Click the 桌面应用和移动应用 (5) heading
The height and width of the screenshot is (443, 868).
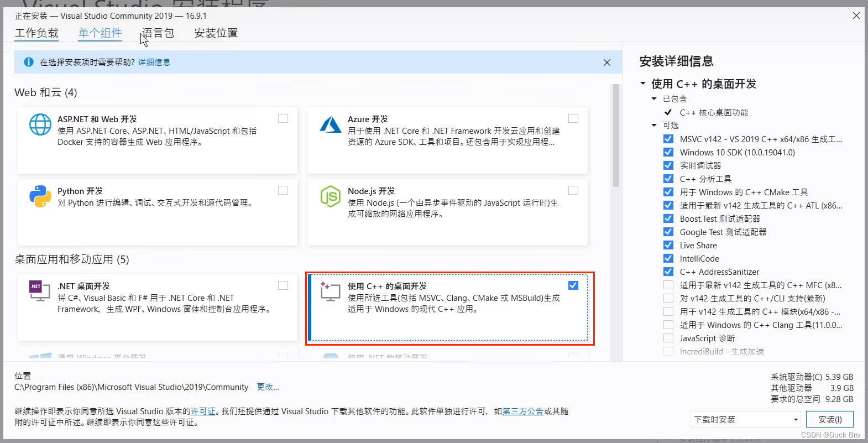[x=72, y=259]
